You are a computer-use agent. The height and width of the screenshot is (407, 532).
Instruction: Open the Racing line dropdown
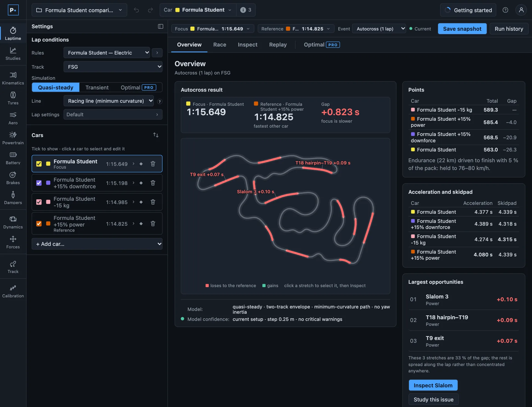(x=108, y=101)
